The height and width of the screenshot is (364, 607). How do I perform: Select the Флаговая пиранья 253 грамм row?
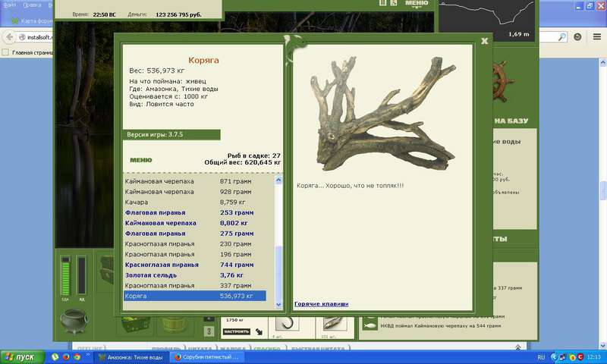point(195,212)
